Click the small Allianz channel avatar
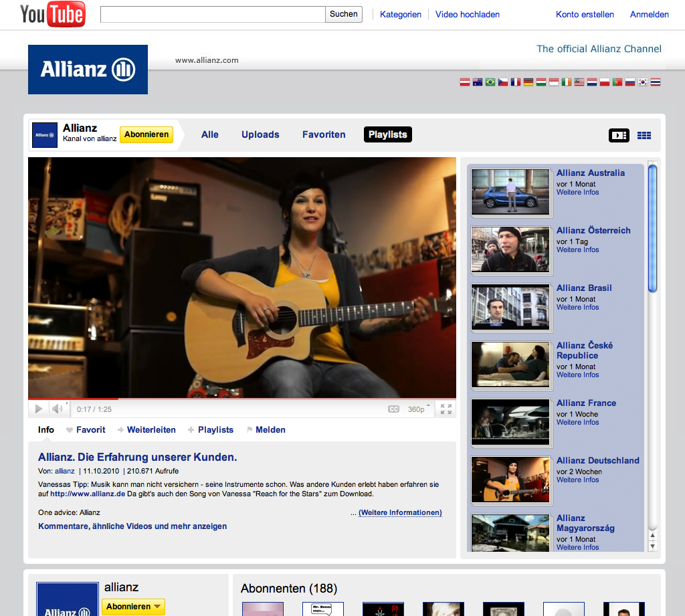Viewport: 685px width, 616px height. point(45,135)
